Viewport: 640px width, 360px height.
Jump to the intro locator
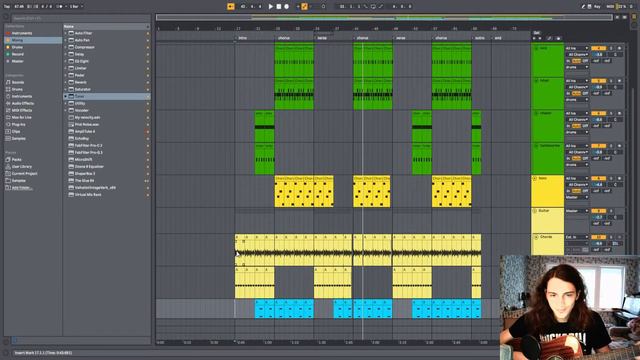(x=242, y=38)
